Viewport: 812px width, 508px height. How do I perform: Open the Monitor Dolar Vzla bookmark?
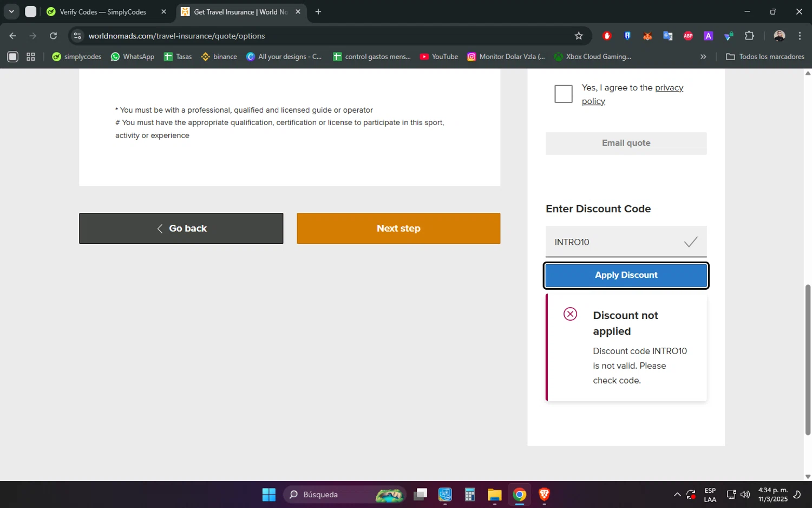point(506,56)
